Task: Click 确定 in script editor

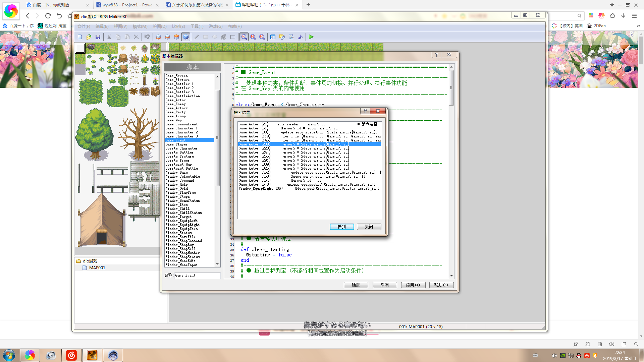Action: 356,285
